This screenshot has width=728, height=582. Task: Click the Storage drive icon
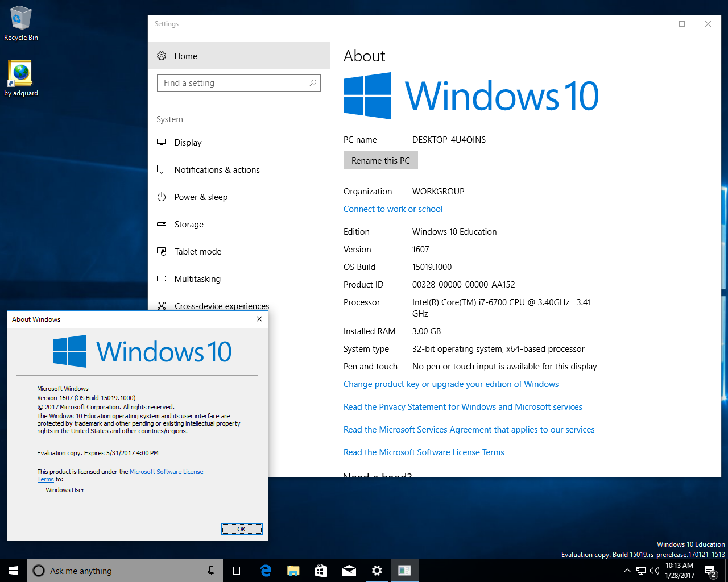tap(162, 224)
